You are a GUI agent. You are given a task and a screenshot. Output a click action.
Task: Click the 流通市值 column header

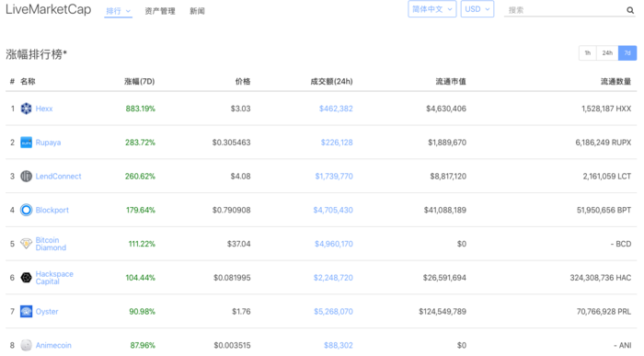pyautogui.click(x=451, y=81)
